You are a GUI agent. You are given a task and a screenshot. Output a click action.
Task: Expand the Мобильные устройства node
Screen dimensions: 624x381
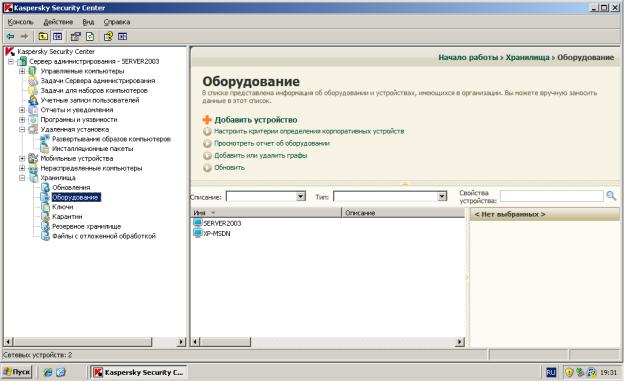click(x=22, y=158)
